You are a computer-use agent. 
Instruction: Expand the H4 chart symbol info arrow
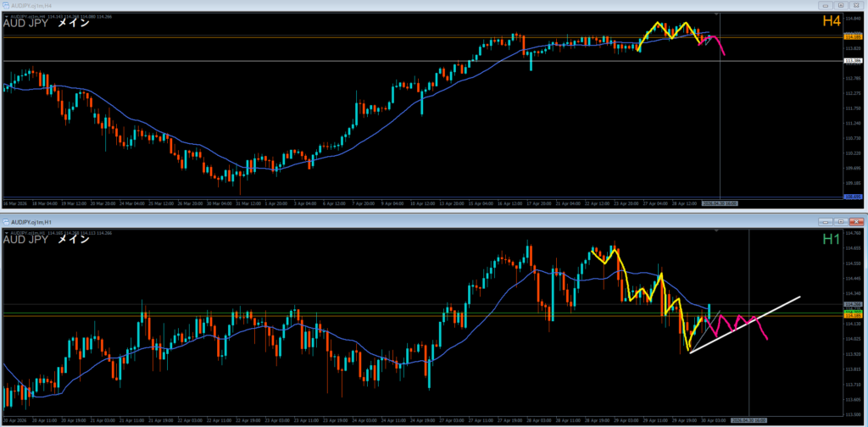7,14
